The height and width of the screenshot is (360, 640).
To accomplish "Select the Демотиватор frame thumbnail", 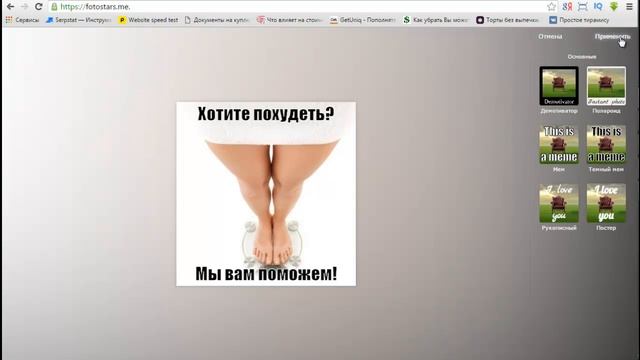I will [x=559, y=86].
